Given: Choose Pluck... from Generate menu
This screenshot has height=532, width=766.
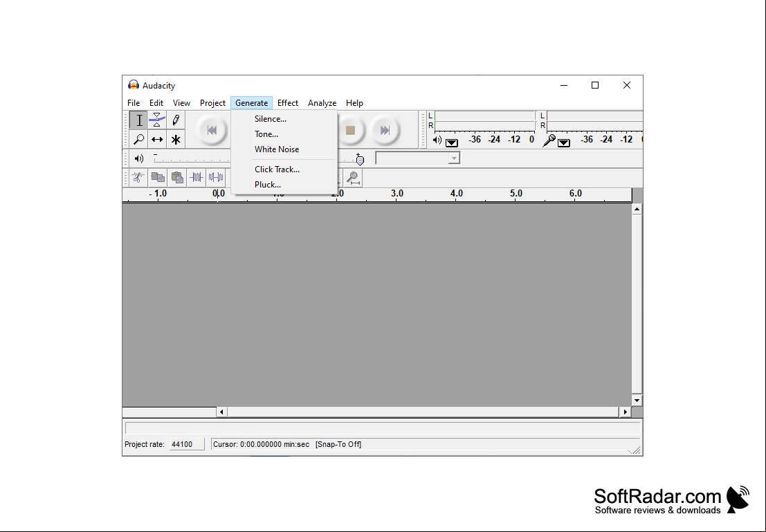Looking at the screenshot, I should (x=284, y=184).
